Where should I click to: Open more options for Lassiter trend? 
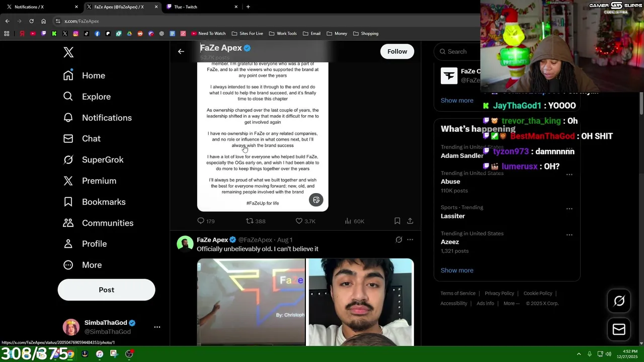pyautogui.click(x=569, y=209)
